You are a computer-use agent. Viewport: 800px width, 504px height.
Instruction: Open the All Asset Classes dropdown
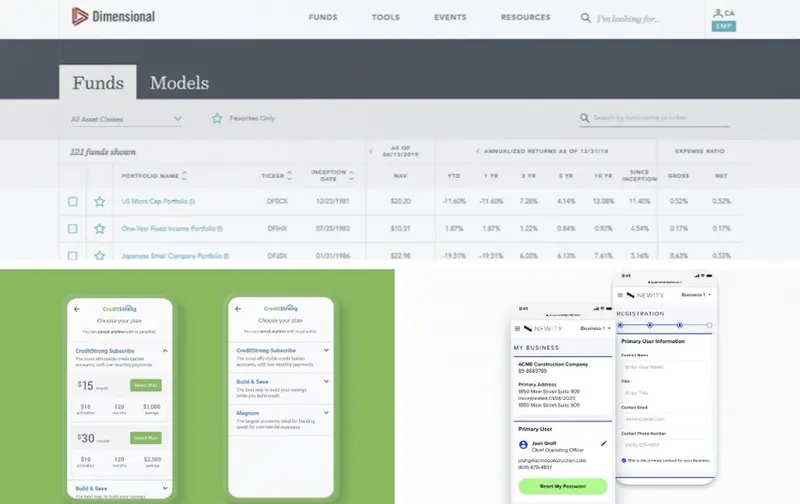coord(126,119)
